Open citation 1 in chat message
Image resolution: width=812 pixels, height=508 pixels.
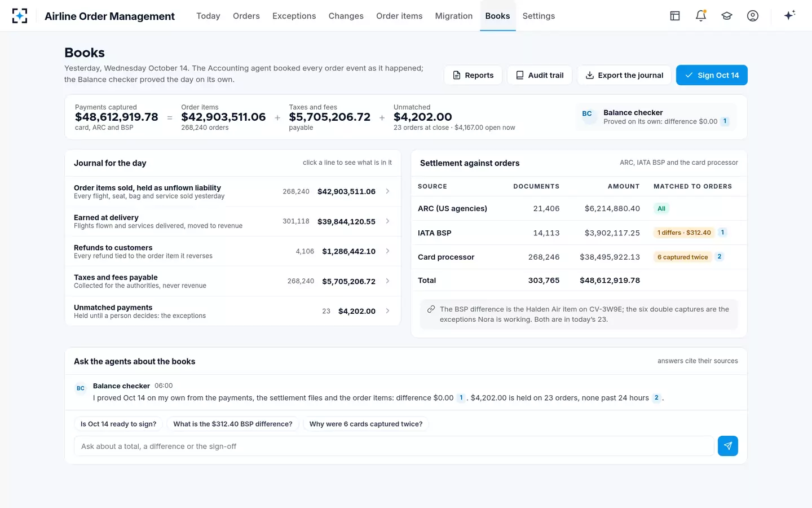(x=461, y=398)
